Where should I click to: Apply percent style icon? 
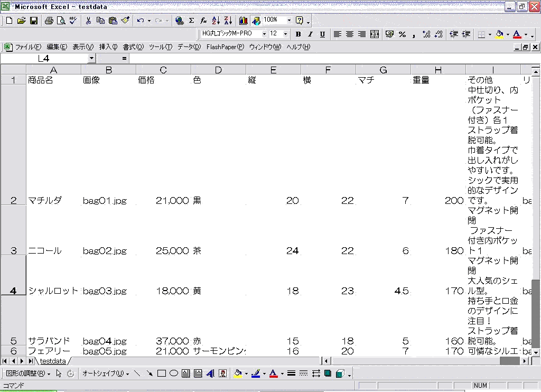[402, 34]
